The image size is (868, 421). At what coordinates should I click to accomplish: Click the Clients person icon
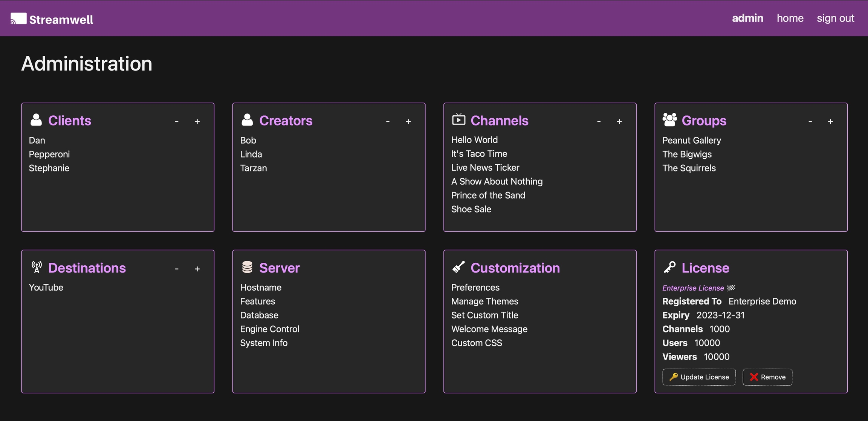[x=36, y=120]
